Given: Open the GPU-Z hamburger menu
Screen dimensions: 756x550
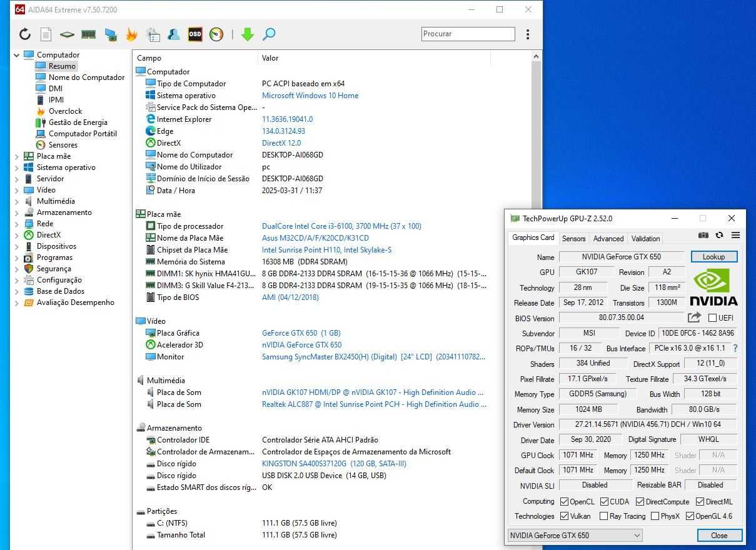Looking at the screenshot, I should [735, 235].
